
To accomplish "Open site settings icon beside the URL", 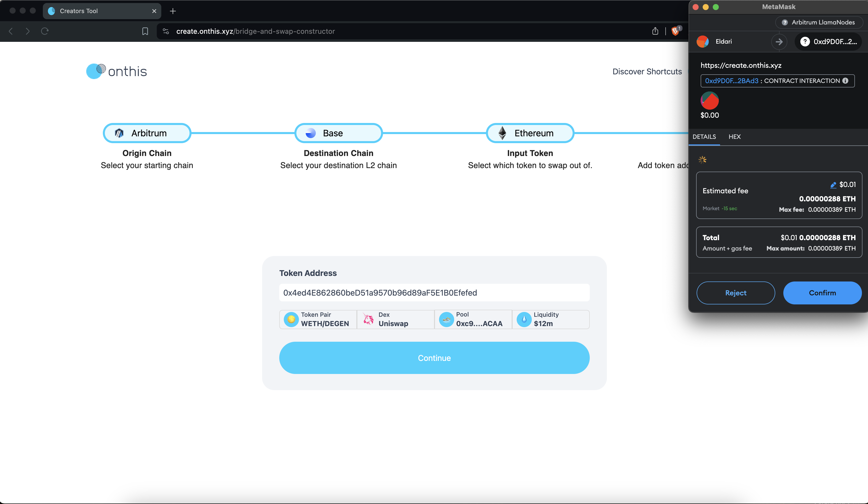I will click(x=166, y=31).
